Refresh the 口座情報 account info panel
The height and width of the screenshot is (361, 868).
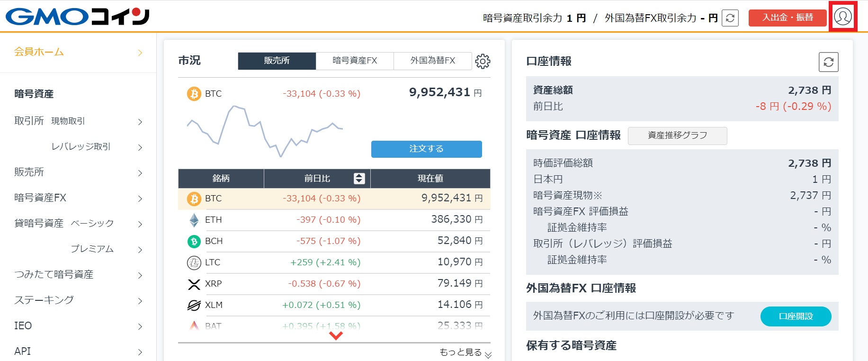(829, 62)
